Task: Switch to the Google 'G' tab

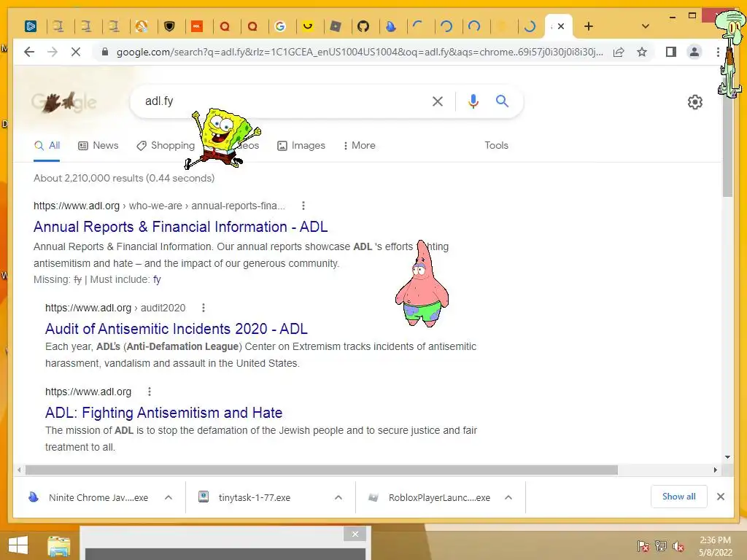Action: coord(280,26)
